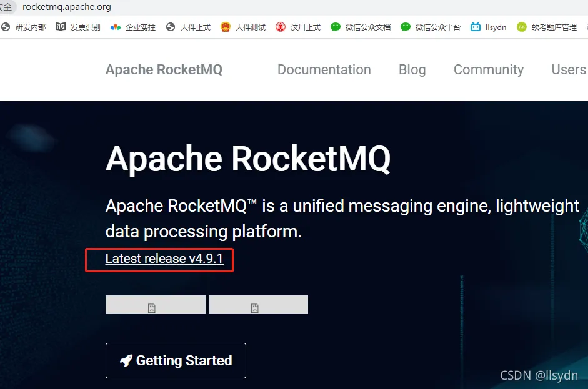The width and height of the screenshot is (588, 389).
Task: Open the 微信公众文档 WeChat bookmark icon
Action: [336, 27]
